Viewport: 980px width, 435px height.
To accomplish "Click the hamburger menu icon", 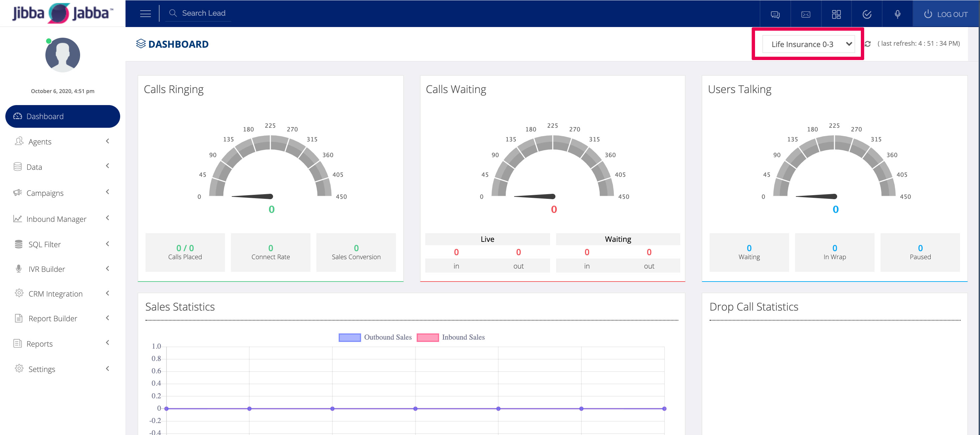I will (145, 14).
